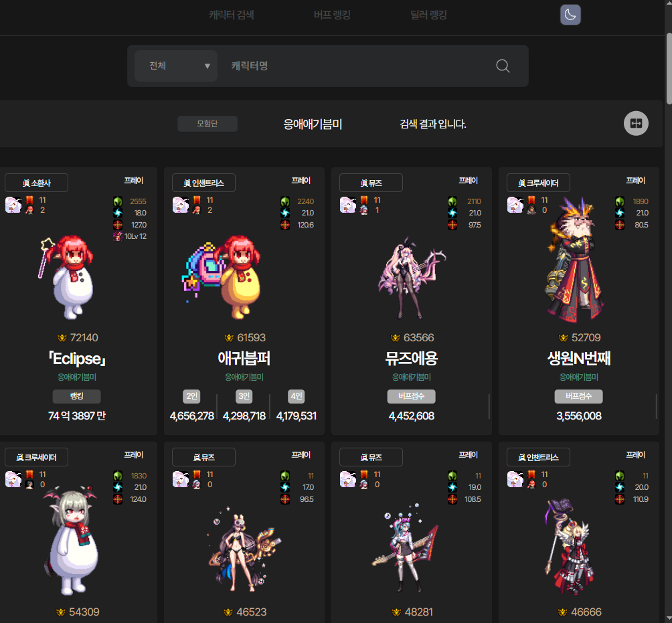Viewport: 672px width, 623px height.
Task: Click the 애귀븝퍼 yellow snowman character image
Action: [x=222, y=277]
